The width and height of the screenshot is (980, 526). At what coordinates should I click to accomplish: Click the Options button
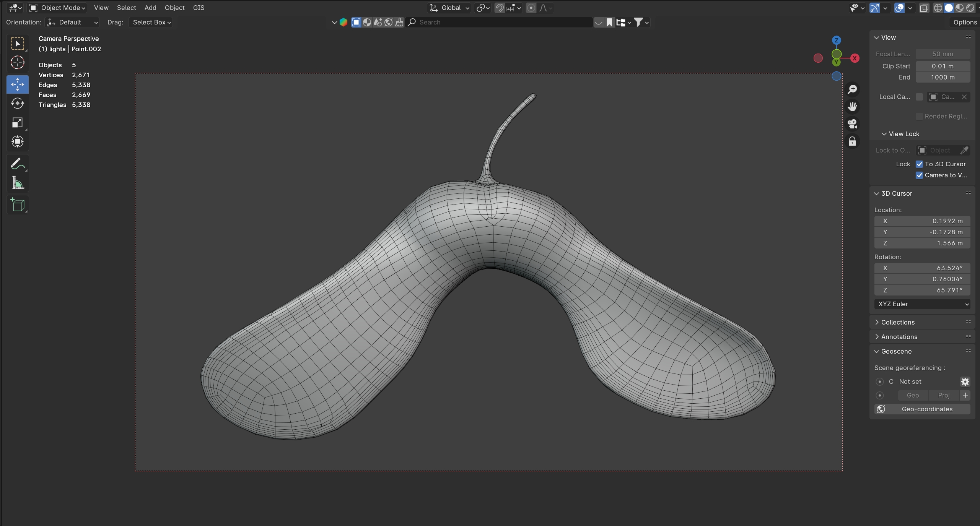pyautogui.click(x=965, y=22)
